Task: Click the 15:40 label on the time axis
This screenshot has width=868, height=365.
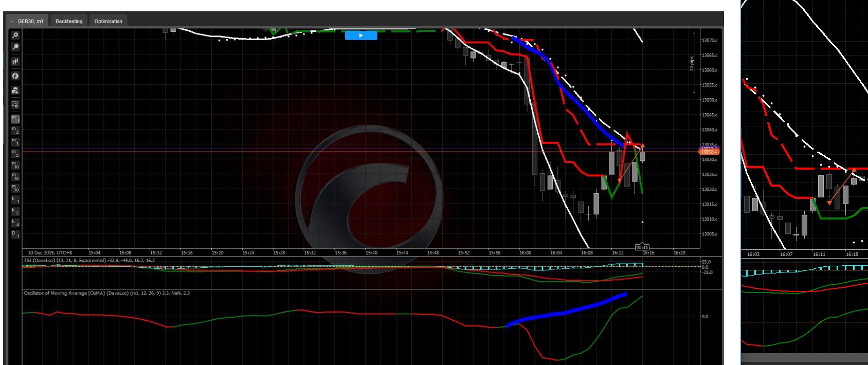Action: [x=371, y=253]
